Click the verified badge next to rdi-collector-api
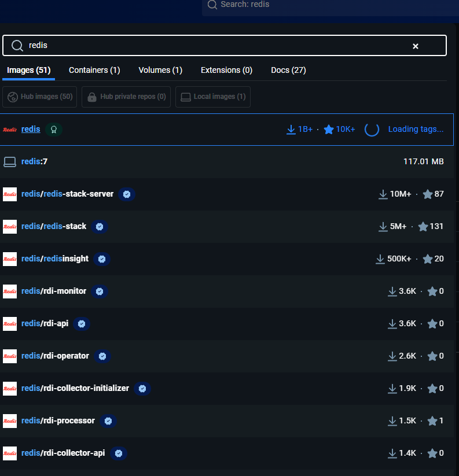 click(x=119, y=453)
